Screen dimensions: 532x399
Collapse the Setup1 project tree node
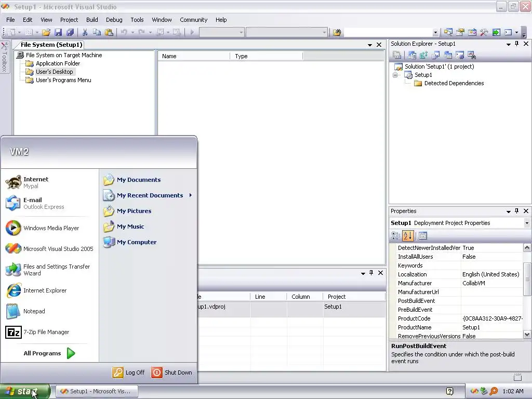(395, 75)
